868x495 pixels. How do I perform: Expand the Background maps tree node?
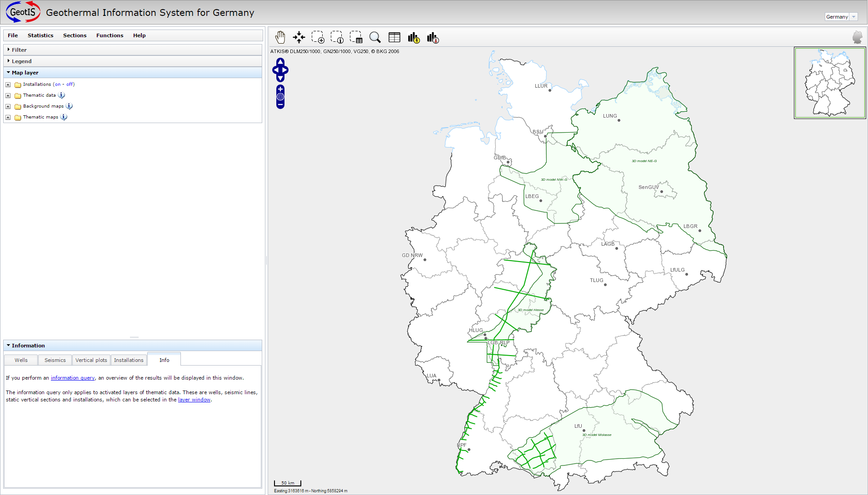point(8,107)
